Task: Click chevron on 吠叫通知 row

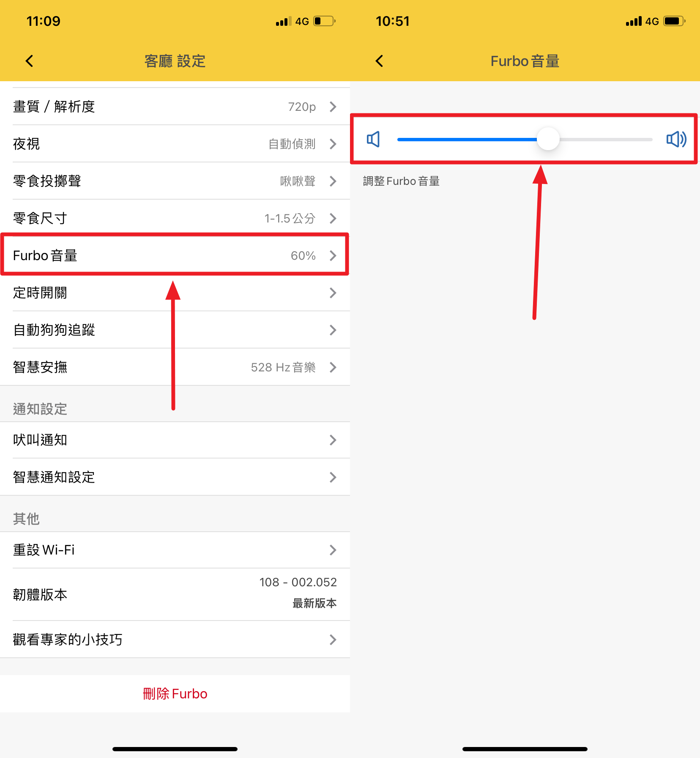Action: 333,440
